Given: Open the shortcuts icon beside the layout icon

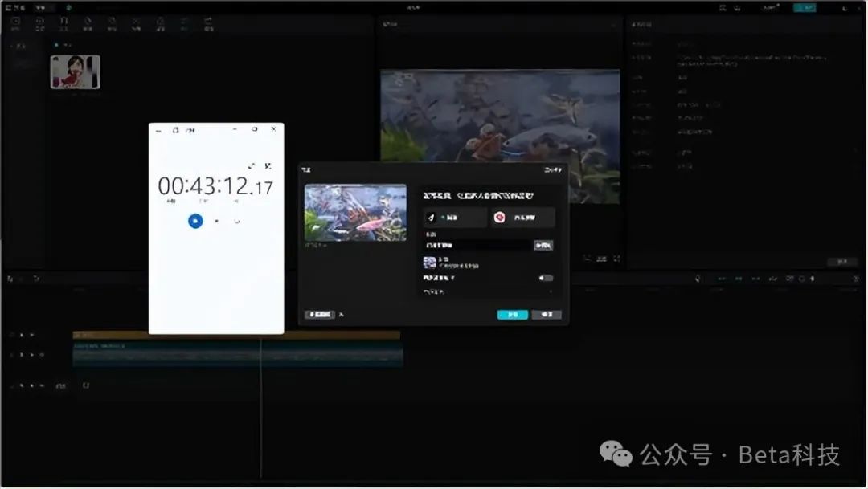Looking at the screenshot, I should coord(738,8).
